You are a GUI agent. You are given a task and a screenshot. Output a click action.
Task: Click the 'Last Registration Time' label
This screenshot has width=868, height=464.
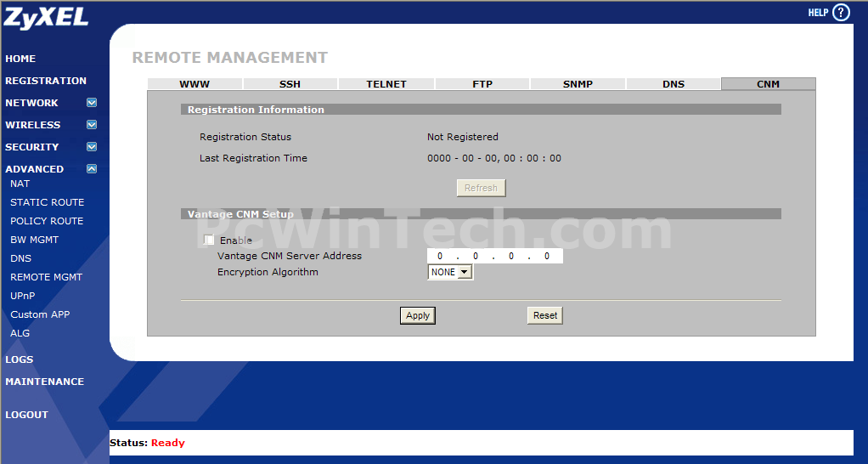click(254, 158)
